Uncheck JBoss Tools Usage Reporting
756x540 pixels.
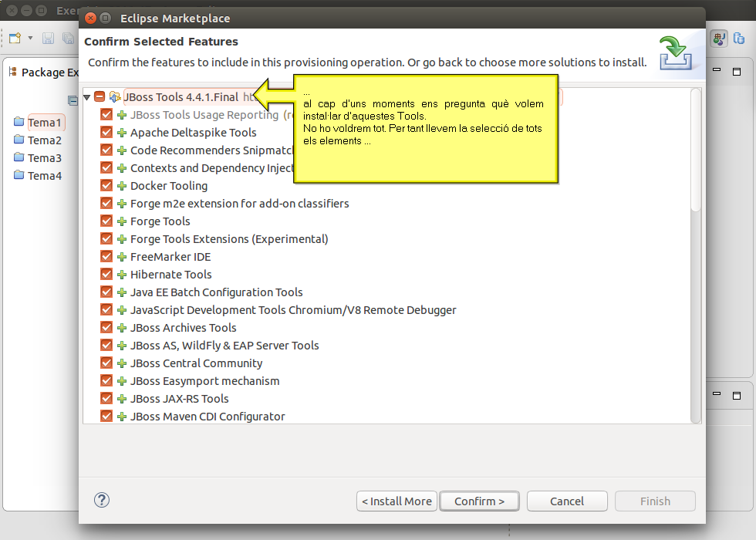pos(106,114)
